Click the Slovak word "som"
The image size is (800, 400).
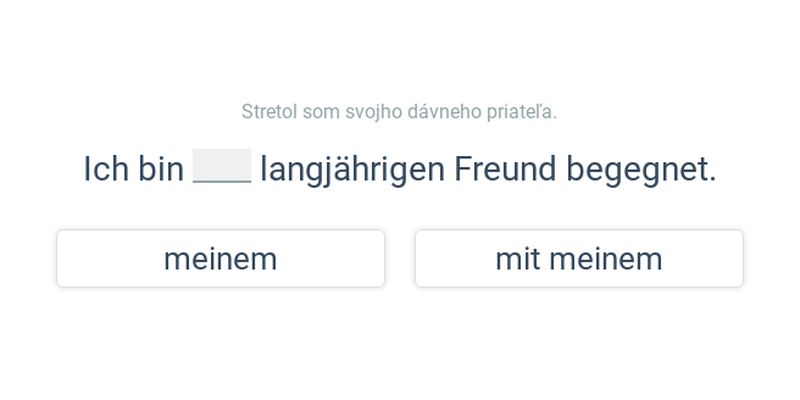321,112
